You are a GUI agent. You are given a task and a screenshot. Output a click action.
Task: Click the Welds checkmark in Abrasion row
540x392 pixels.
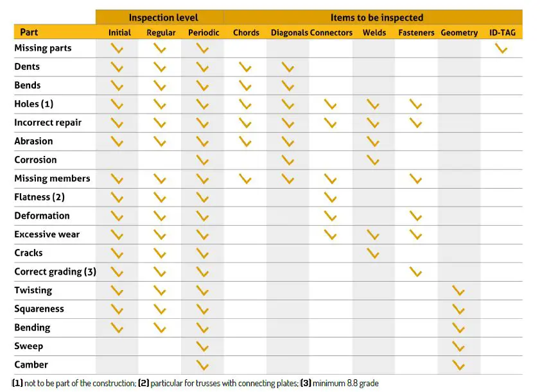(373, 142)
